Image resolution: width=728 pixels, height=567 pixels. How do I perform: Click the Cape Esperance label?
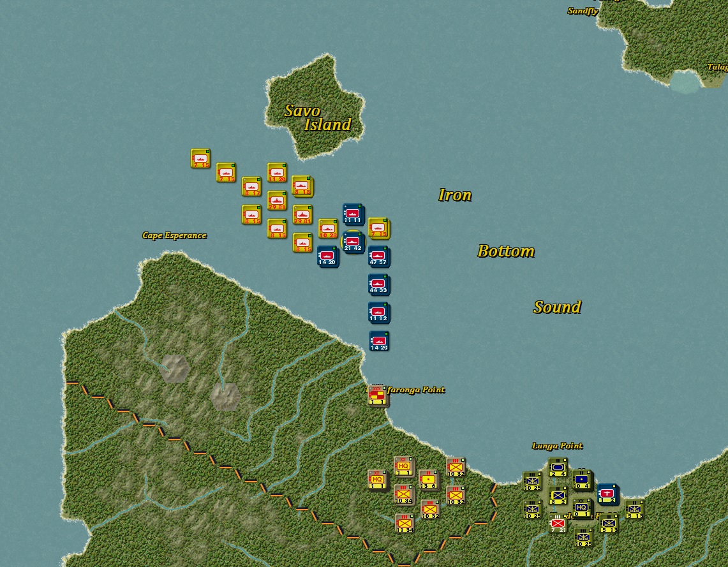(x=174, y=235)
